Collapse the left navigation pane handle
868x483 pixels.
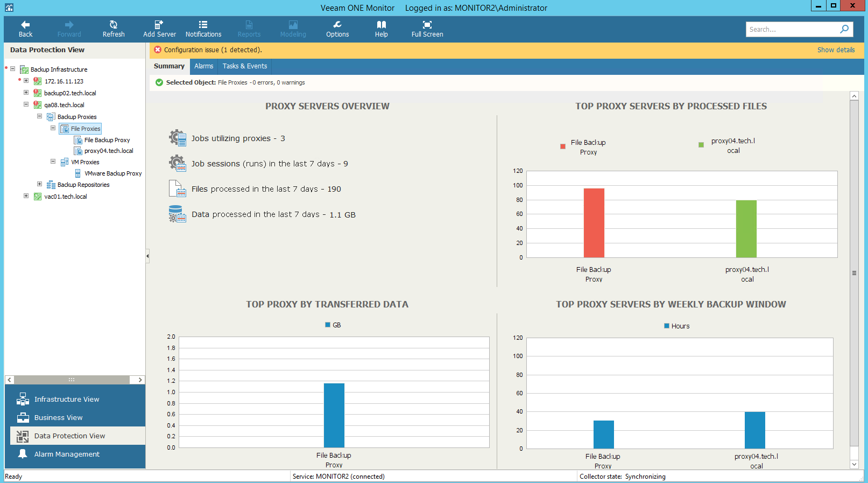pyautogui.click(x=147, y=256)
